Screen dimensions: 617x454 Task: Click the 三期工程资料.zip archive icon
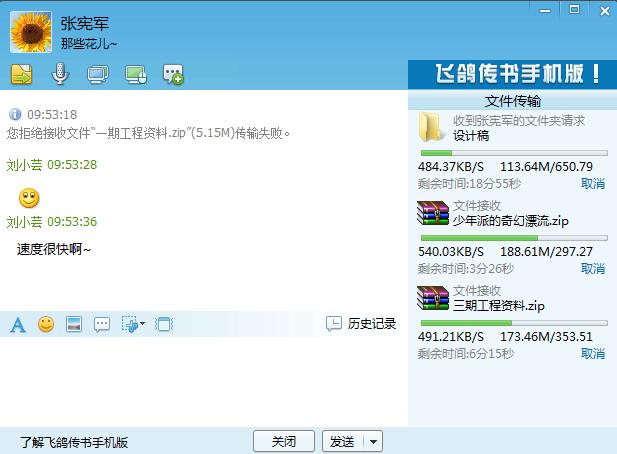pos(433,298)
